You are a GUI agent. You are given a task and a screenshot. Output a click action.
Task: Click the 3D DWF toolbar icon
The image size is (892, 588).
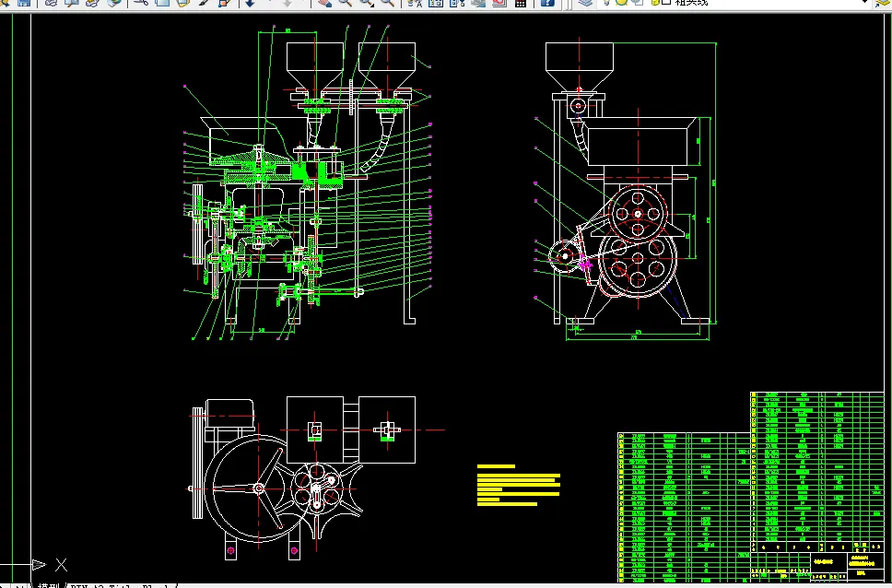(x=113, y=3)
